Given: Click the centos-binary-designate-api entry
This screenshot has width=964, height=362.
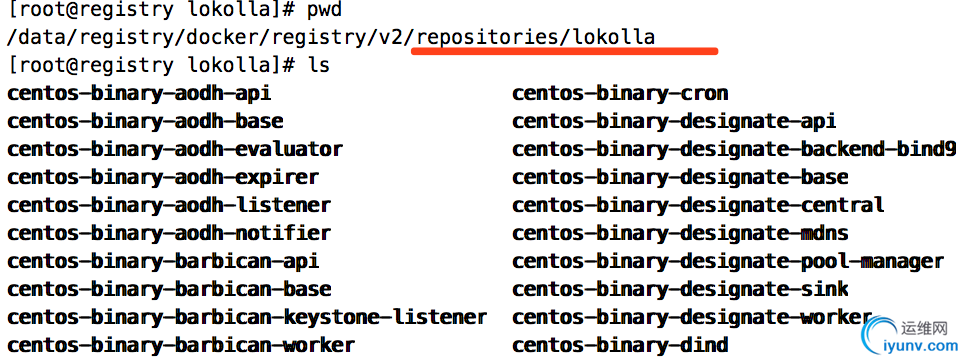Looking at the screenshot, I should tap(674, 121).
